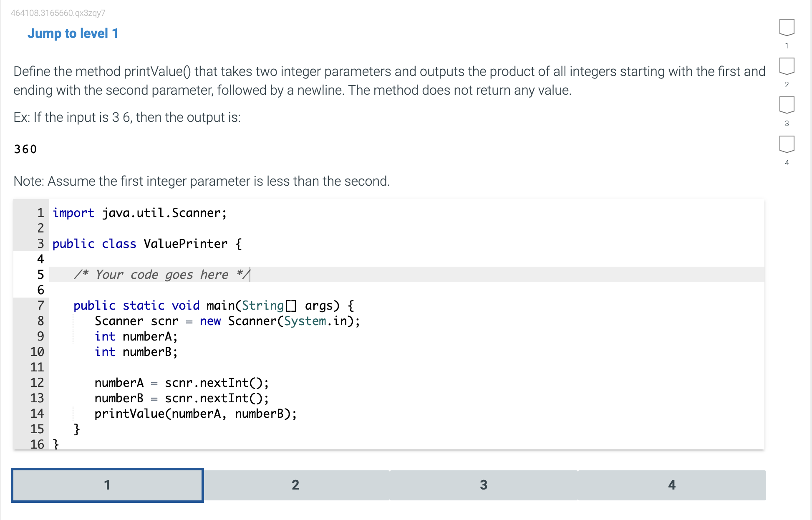The height and width of the screenshot is (520, 812).
Task: Click the example output 360 text
Action: click(x=25, y=149)
